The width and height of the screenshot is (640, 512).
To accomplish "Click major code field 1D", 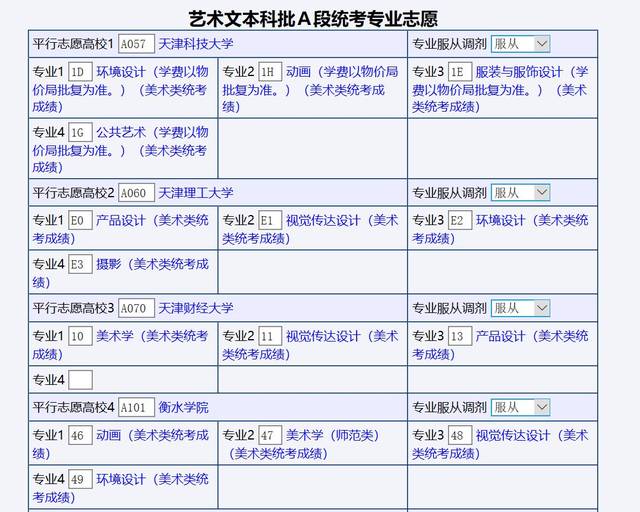I will (x=80, y=72).
